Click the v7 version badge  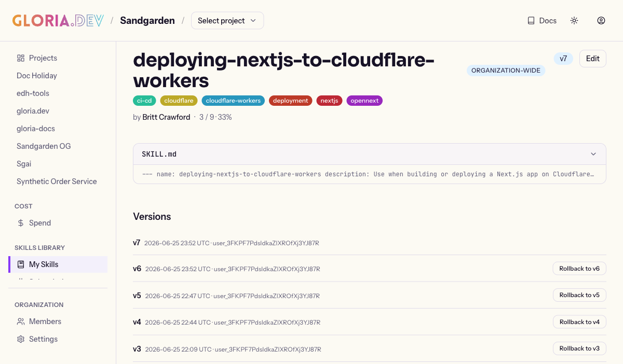tap(563, 59)
